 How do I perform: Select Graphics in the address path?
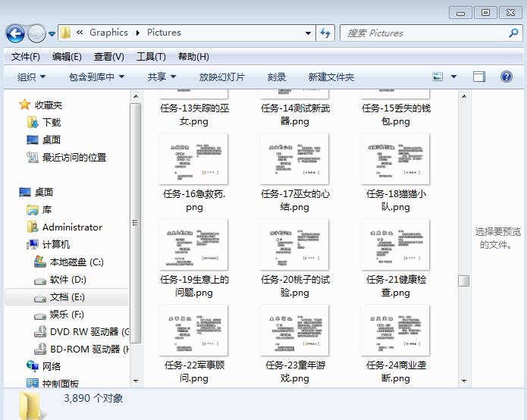coord(108,33)
